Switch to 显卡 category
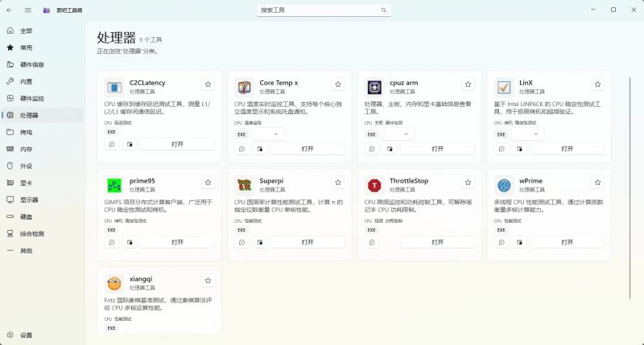644x345 pixels. pos(43,183)
